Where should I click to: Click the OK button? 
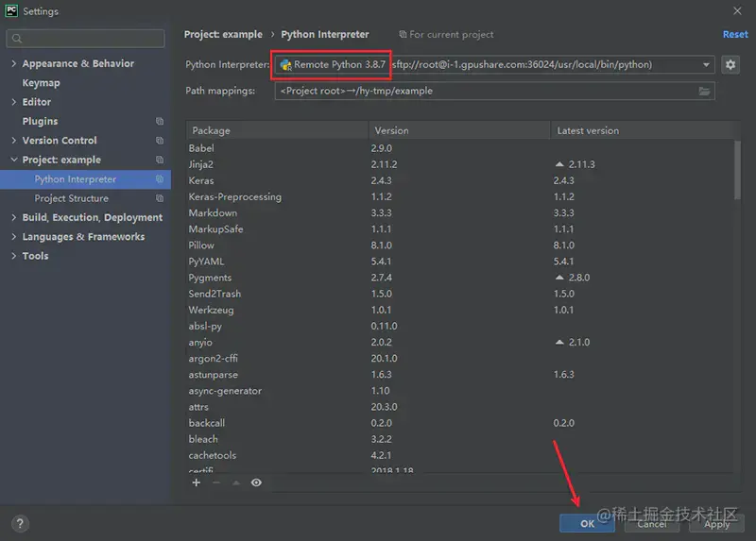(587, 524)
